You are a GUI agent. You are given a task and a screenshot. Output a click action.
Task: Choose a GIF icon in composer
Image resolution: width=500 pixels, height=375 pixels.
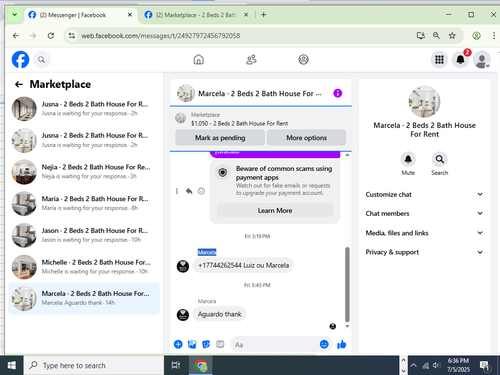(220, 344)
